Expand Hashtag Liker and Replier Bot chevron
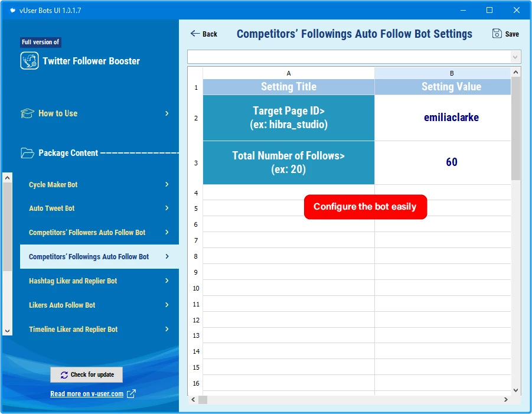 167,281
